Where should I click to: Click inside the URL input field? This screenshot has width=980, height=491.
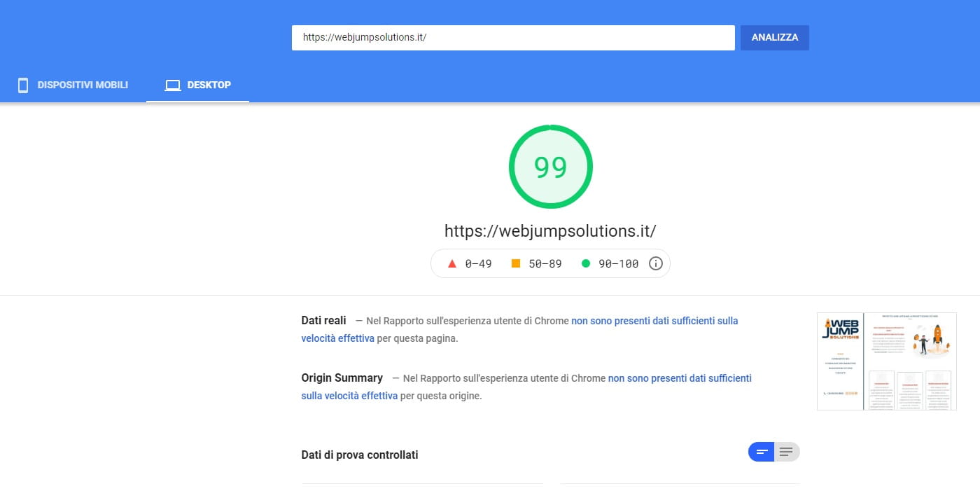[513, 37]
